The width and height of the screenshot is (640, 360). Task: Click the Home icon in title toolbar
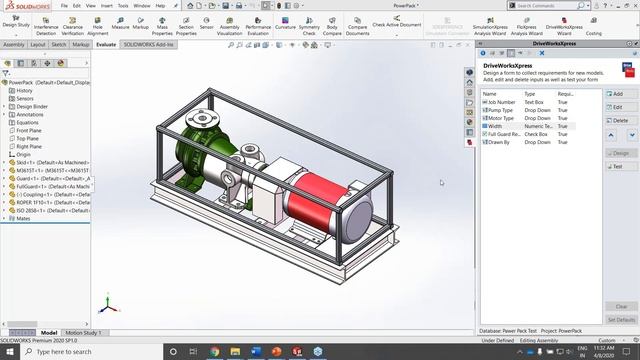(x=190, y=6)
